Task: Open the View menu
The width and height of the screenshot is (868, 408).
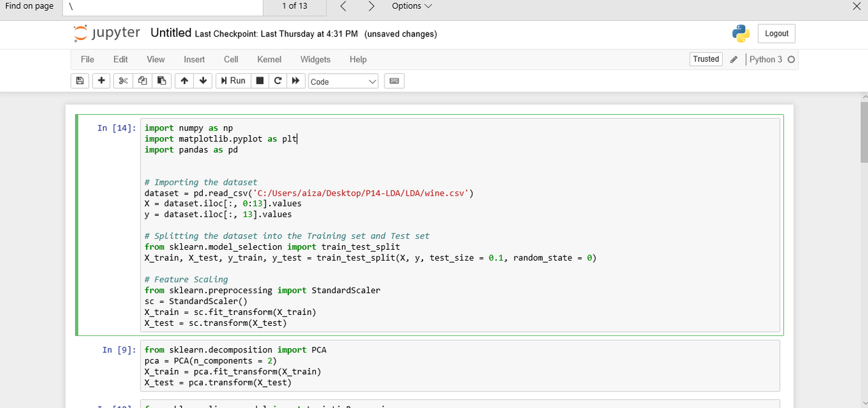Action: 156,60
